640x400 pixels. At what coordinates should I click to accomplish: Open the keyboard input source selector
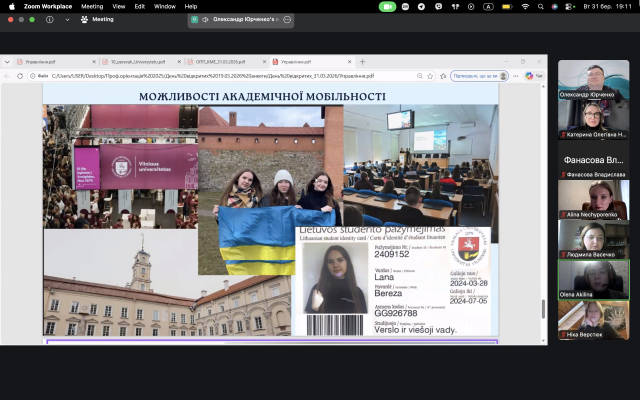click(487, 6)
